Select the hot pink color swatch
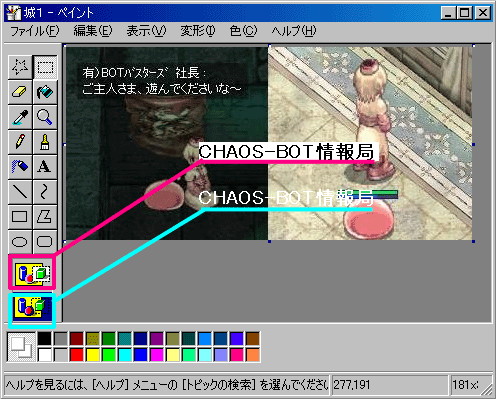Image resolution: width=496 pixels, height=399 pixels. tap(237, 355)
